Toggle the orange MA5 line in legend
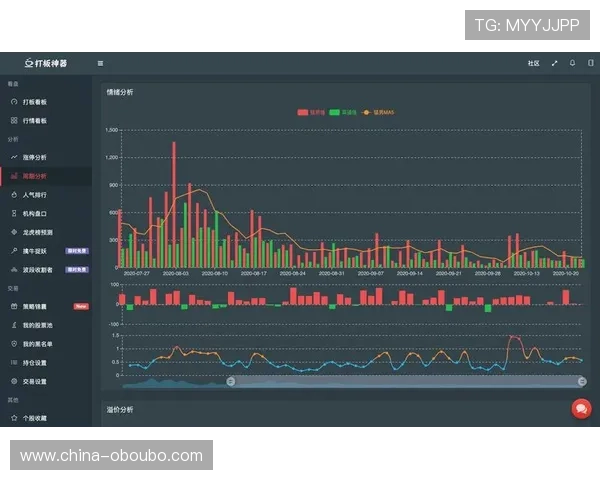The height and width of the screenshot is (480, 600). (378, 112)
